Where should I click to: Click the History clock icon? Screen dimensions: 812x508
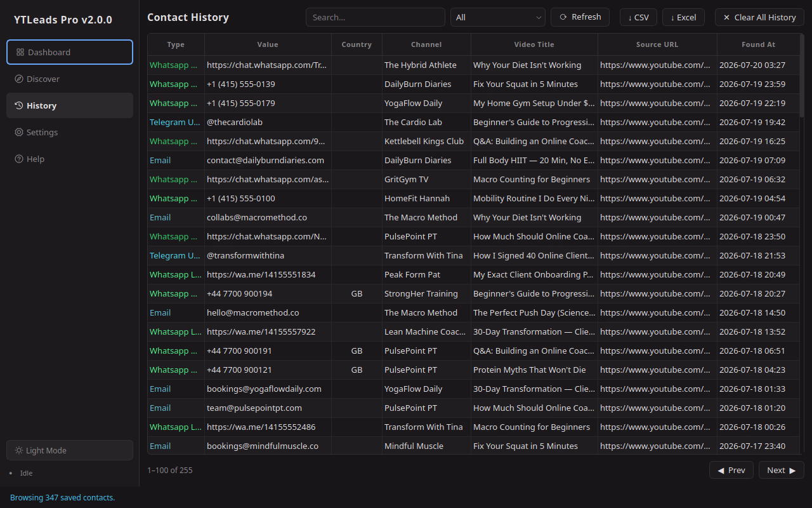[19, 105]
